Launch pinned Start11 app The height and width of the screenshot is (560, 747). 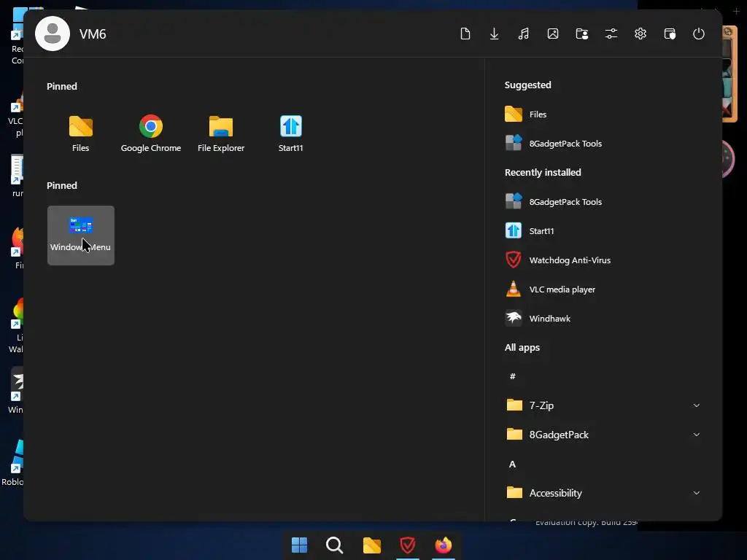click(290, 134)
